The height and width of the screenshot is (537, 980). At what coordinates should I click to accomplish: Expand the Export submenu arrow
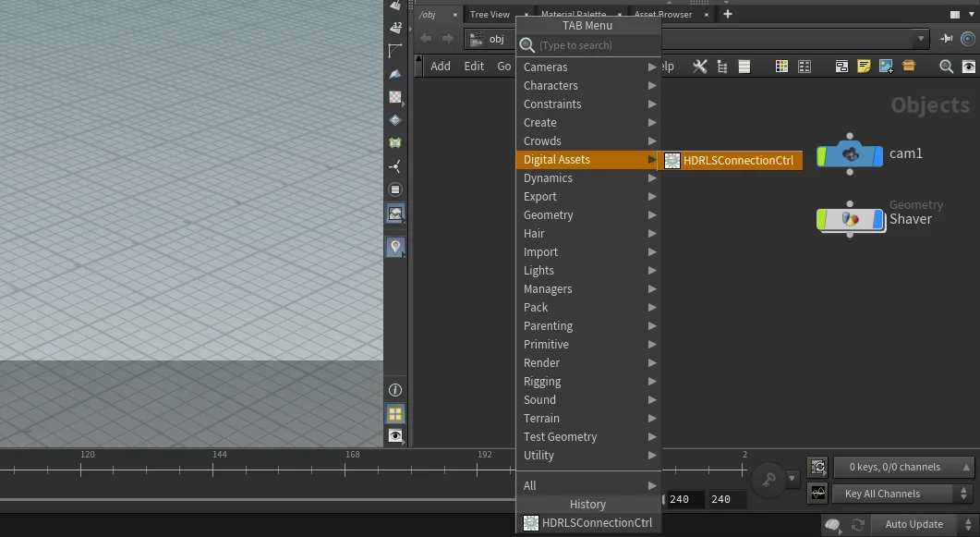point(652,196)
